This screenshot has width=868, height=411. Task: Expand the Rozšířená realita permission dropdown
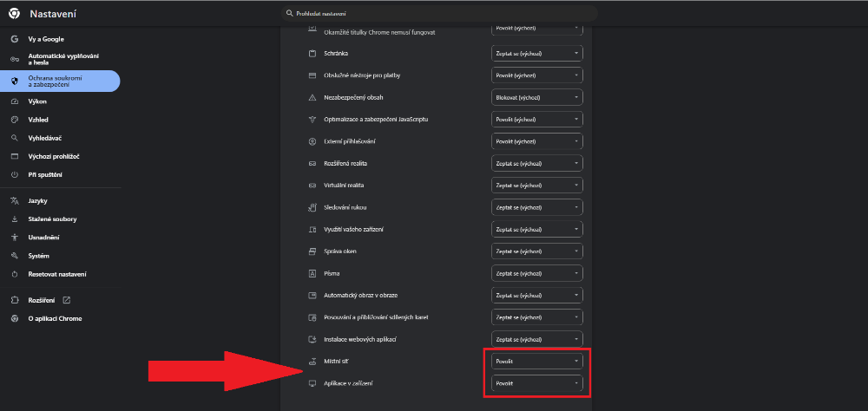tap(536, 163)
